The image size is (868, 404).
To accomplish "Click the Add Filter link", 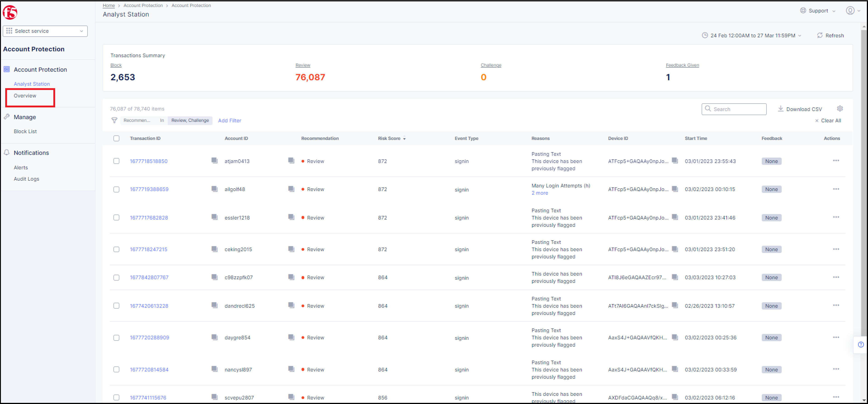I will [x=229, y=120].
